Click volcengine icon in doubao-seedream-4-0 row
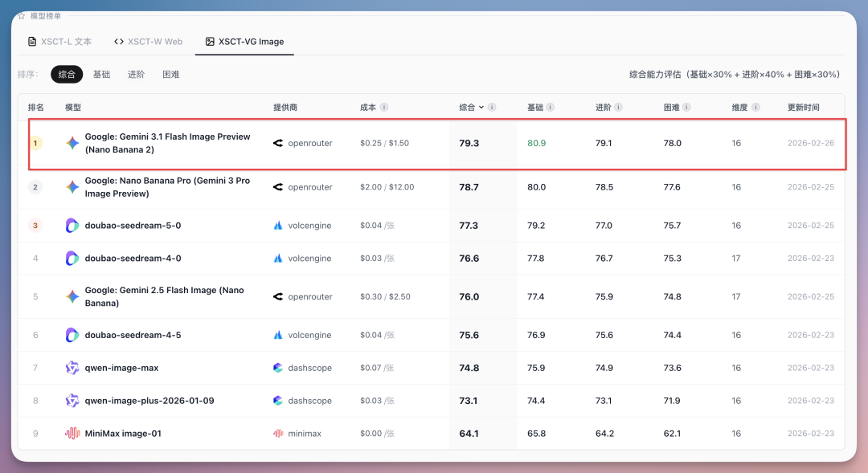Image resolution: width=868 pixels, height=473 pixels. coord(278,258)
